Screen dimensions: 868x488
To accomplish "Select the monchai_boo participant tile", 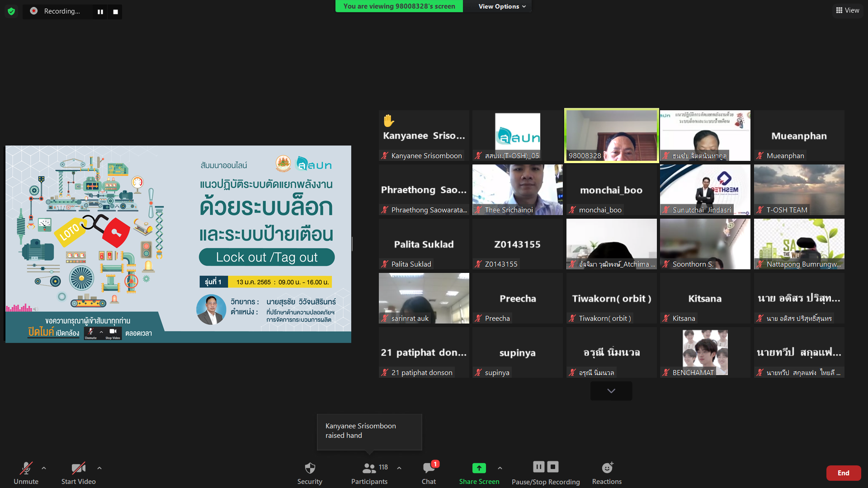I will 612,190.
